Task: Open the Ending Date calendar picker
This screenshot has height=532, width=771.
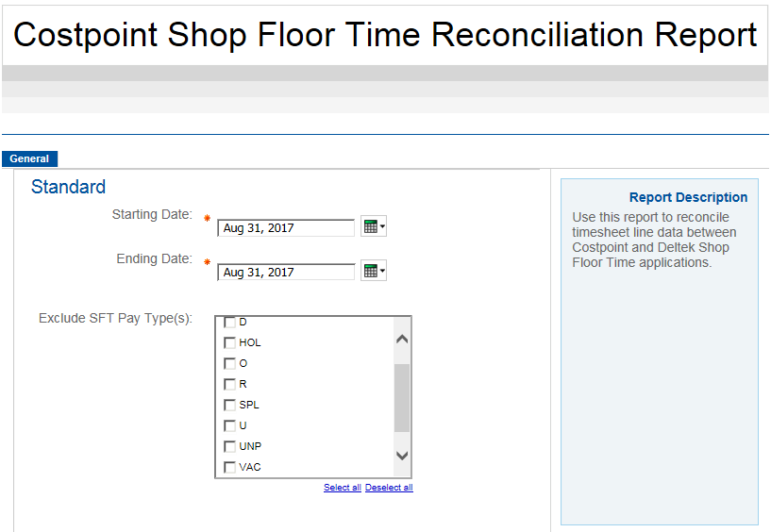Action: coord(374,272)
